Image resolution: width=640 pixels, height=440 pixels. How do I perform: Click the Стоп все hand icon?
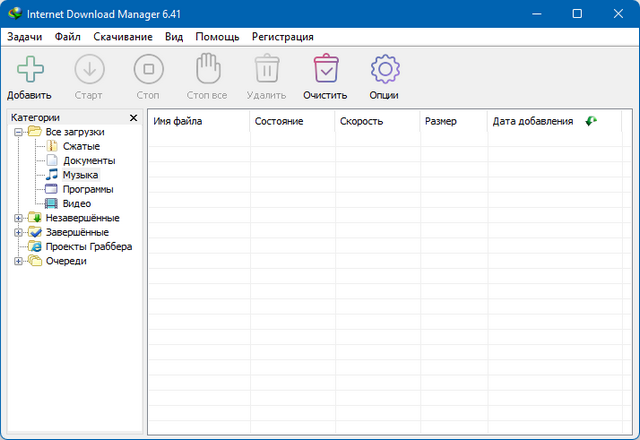tap(207, 70)
